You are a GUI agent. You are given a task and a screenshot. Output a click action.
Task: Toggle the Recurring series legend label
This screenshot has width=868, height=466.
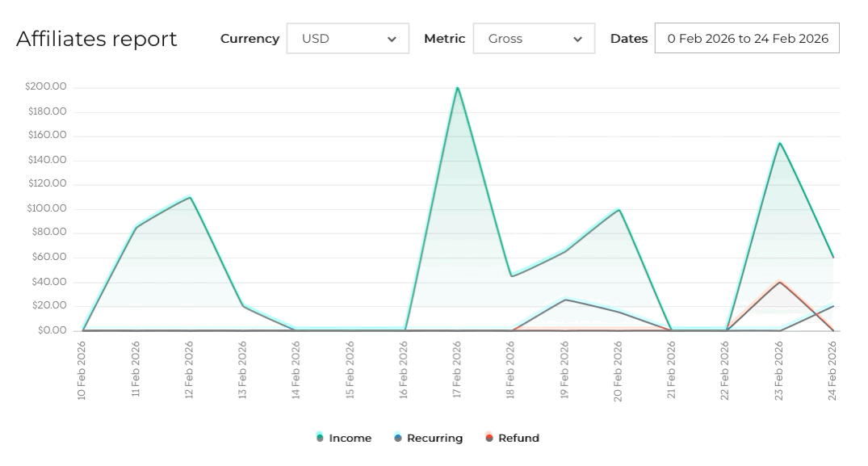coord(434,439)
